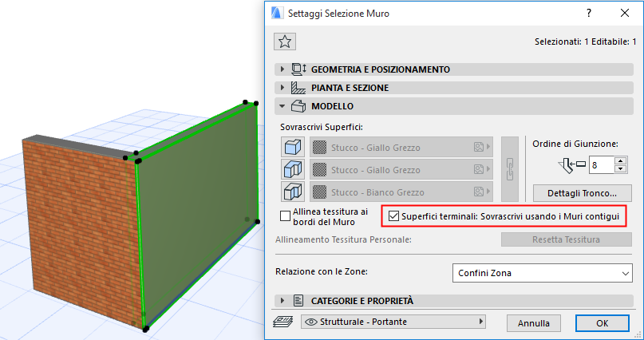This screenshot has height=340, width=644.
Task: Click the Pianta e Sezione hatch icon
Action: [x=298, y=88]
